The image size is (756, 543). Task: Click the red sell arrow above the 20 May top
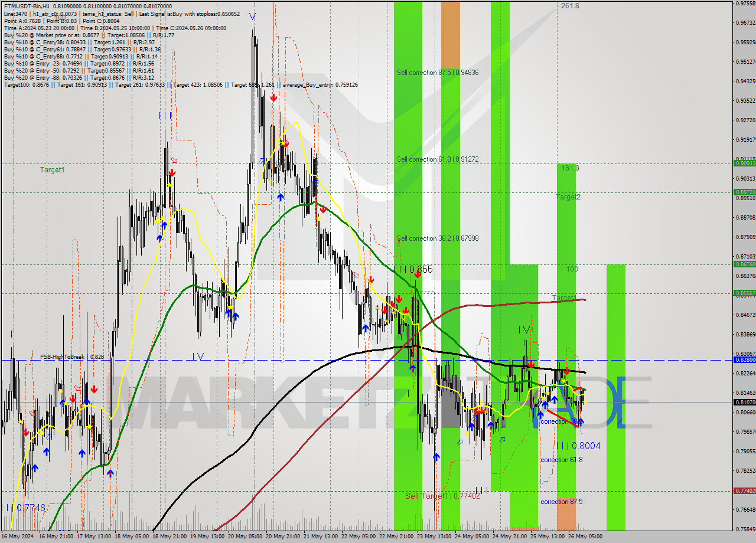pos(273,98)
